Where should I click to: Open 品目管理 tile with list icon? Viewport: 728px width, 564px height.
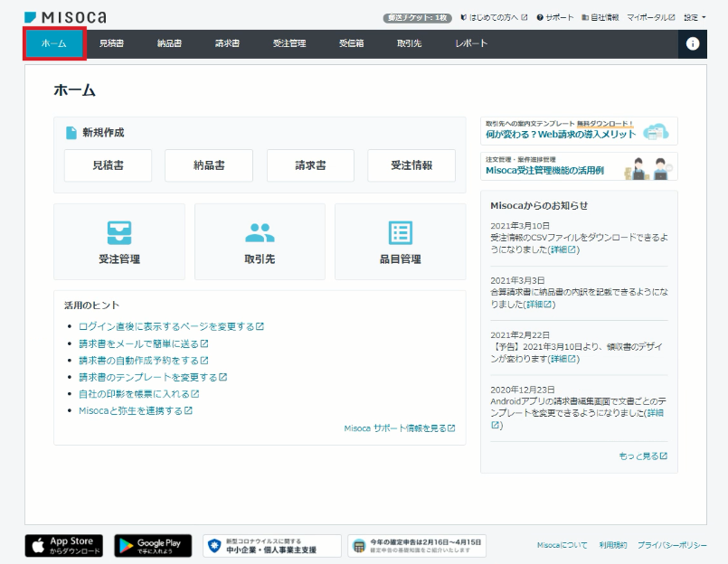401,242
